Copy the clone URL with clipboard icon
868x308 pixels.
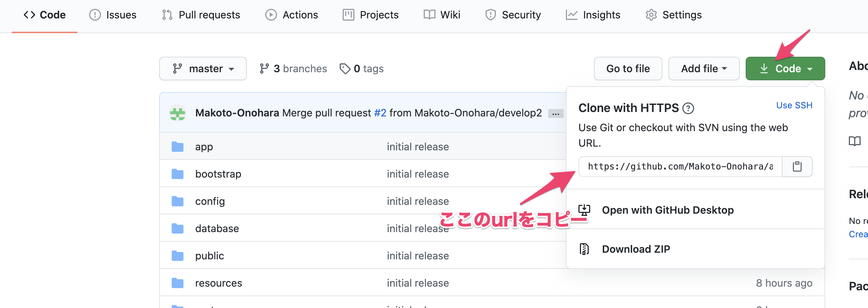tap(797, 167)
